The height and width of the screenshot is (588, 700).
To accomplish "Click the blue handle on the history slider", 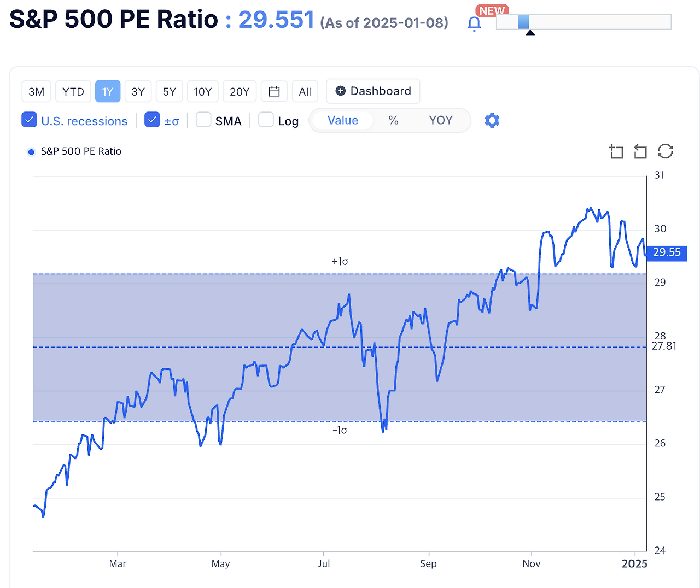I will [x=523, y=22].
